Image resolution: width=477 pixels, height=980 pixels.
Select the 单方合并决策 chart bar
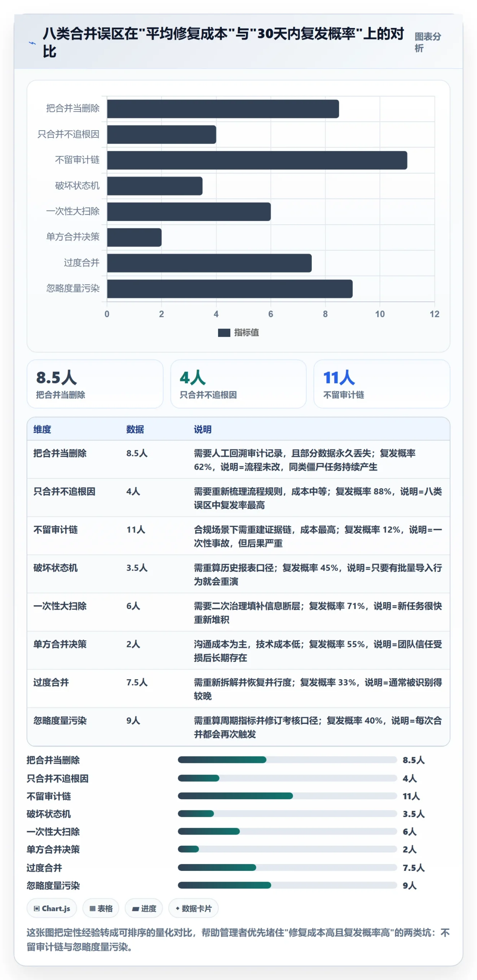[x=134, y=237]
